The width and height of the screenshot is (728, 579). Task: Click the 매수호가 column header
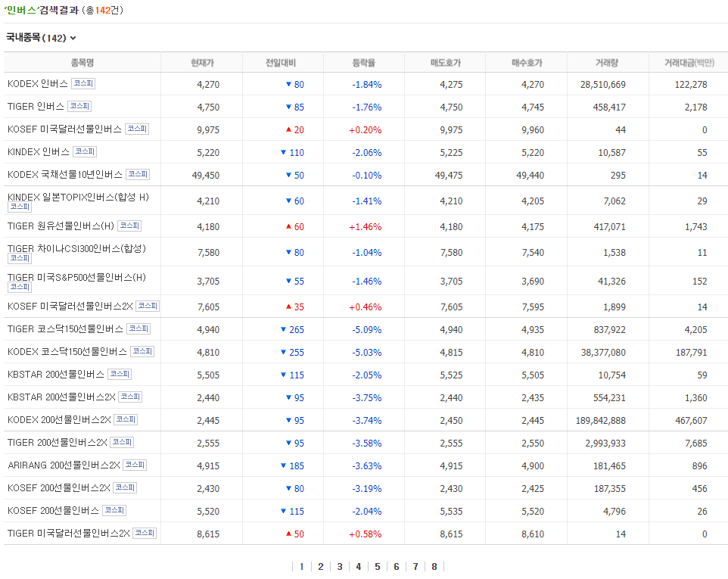[x=527, y=63]
